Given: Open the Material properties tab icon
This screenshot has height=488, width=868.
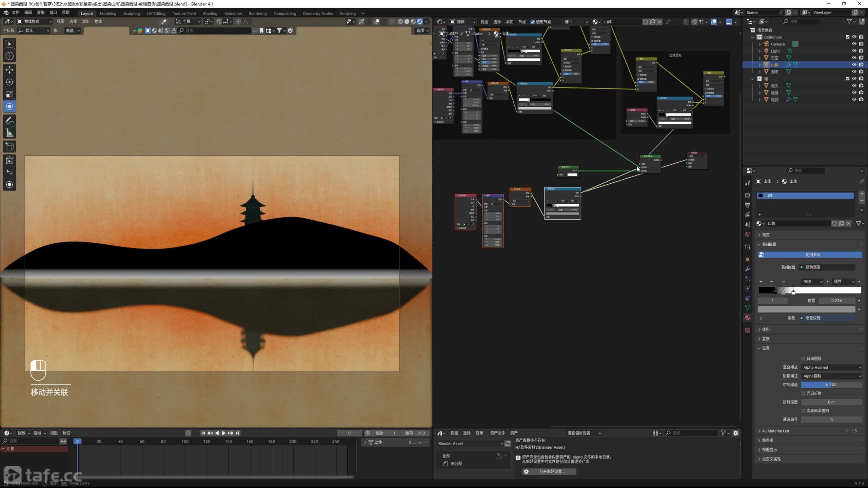Looking at the screenshot, I should pyautogui.click(x=748, y=318).
